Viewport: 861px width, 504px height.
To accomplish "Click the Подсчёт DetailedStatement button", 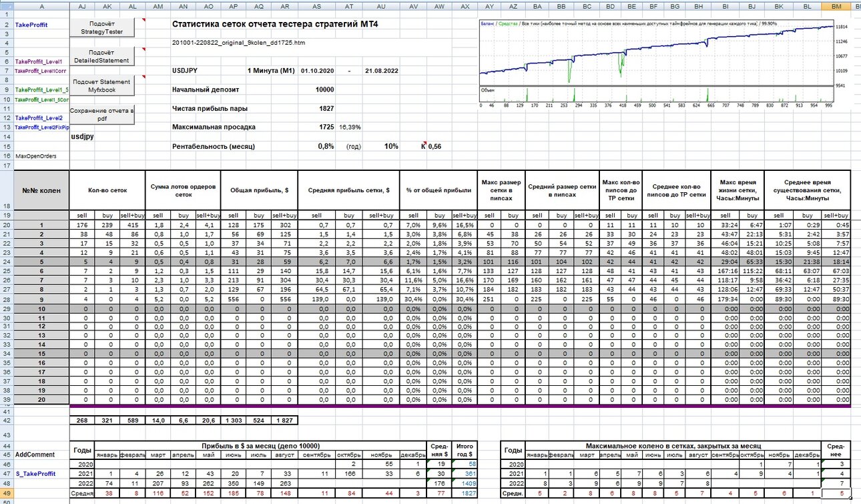I will pyautogui.click(x=101, y=57).
